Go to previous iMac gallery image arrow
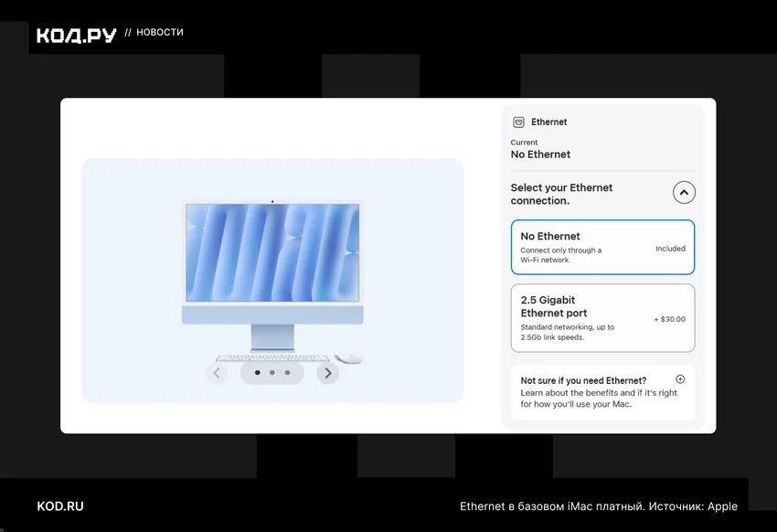This screenshot has height=532, width=777. click(x=217, y=373)
